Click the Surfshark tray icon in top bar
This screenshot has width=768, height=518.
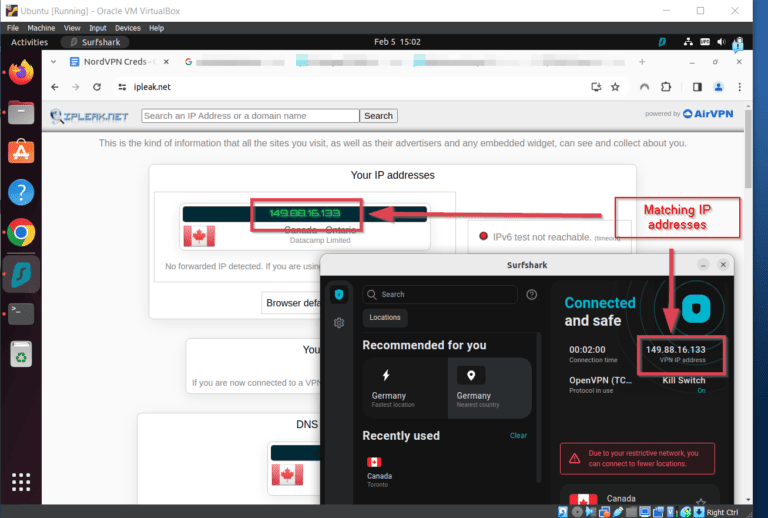click(662, 42)
